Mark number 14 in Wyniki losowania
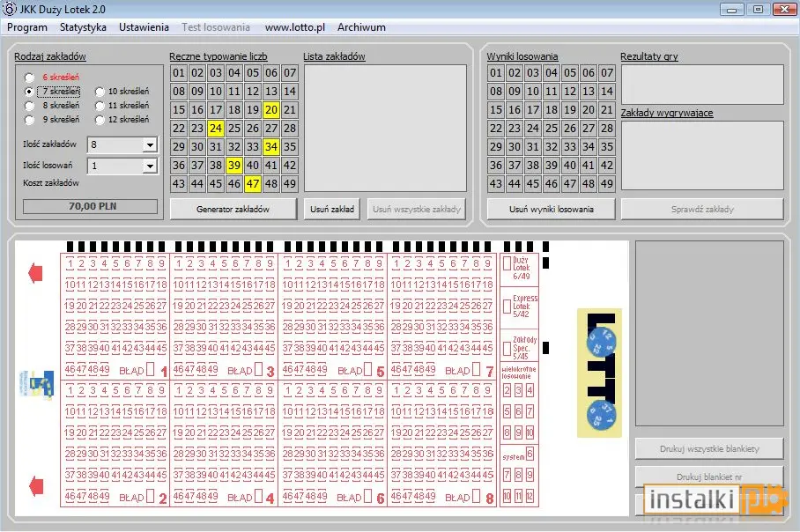 point(607,92)
